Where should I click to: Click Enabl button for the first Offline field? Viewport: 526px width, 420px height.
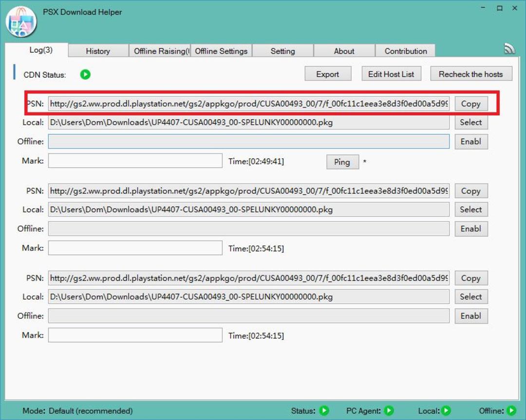coord(471,142)
